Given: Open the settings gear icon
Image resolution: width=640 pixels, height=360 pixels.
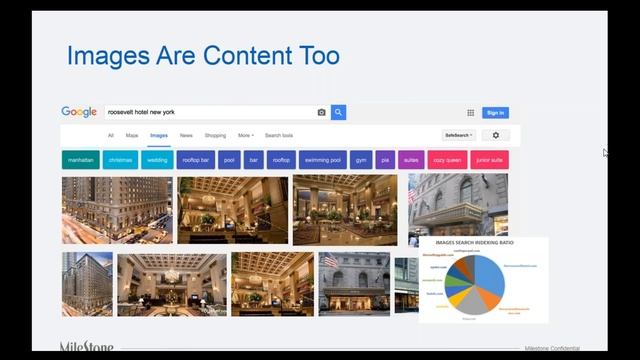Looking at the screenshot, I should coord(496,135).
